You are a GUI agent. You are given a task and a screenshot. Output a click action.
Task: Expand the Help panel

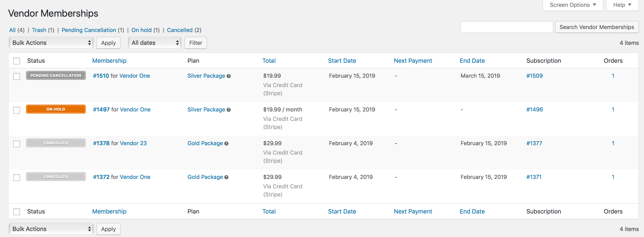[622, 5]
